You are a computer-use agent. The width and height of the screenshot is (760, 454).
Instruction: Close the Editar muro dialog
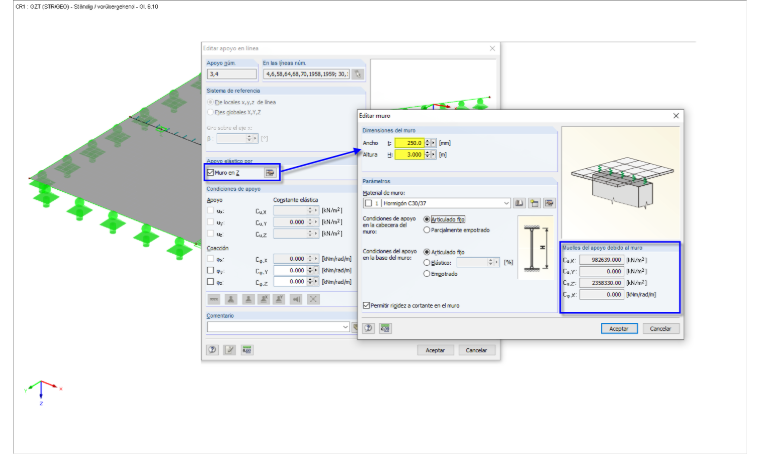(x=676, y=116)
